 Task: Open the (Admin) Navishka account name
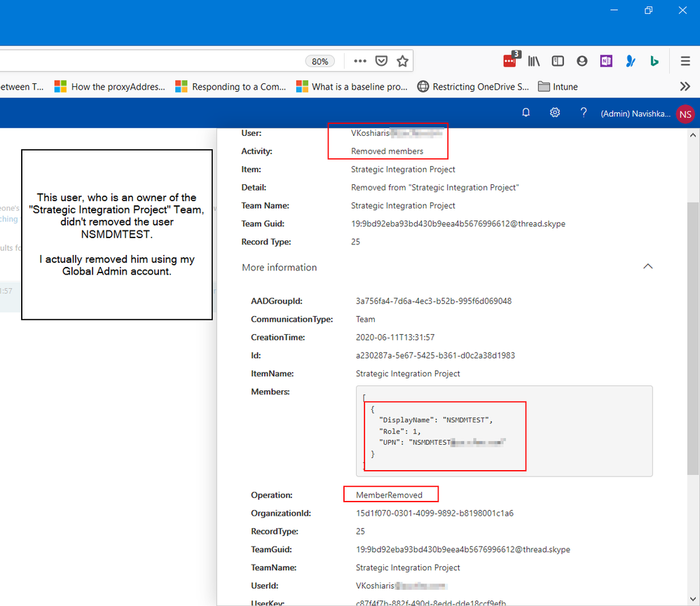pyautogui.click(x=636, y=113)
